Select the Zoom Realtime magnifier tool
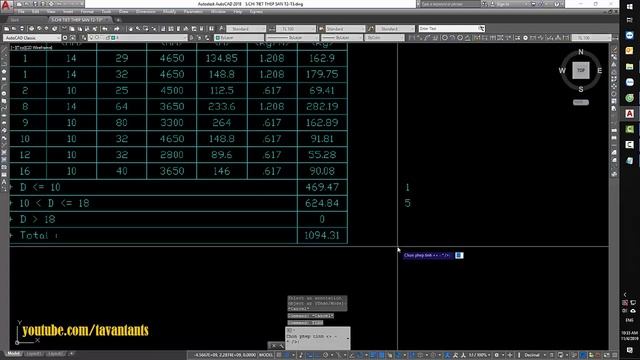 click(x=138, y=29)
